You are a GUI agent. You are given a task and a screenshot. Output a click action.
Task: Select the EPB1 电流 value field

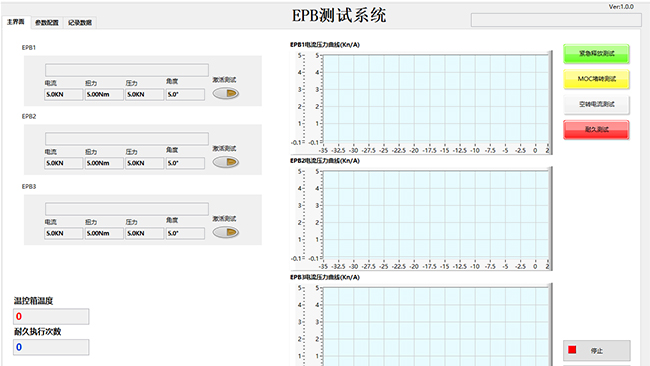tap(63, 95)
